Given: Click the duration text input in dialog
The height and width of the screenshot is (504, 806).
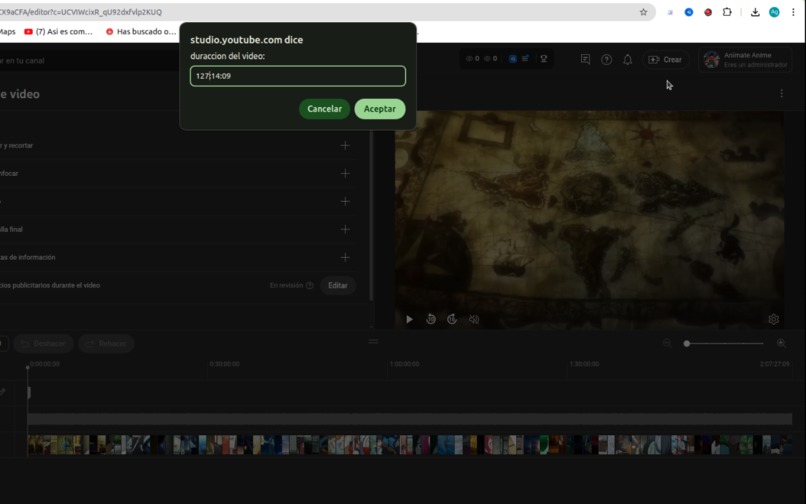Looking at the screenshot, I should (298, 76).
